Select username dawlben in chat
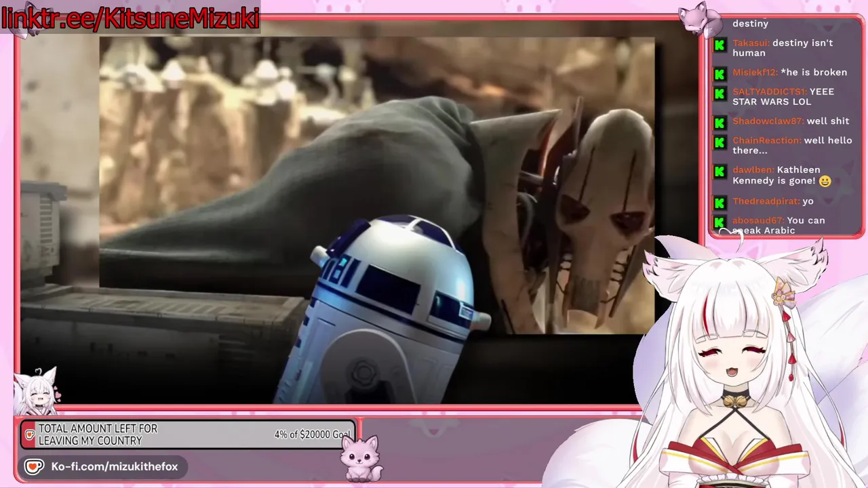The height and width of the screenshot is (488, 868). point(752,169)
